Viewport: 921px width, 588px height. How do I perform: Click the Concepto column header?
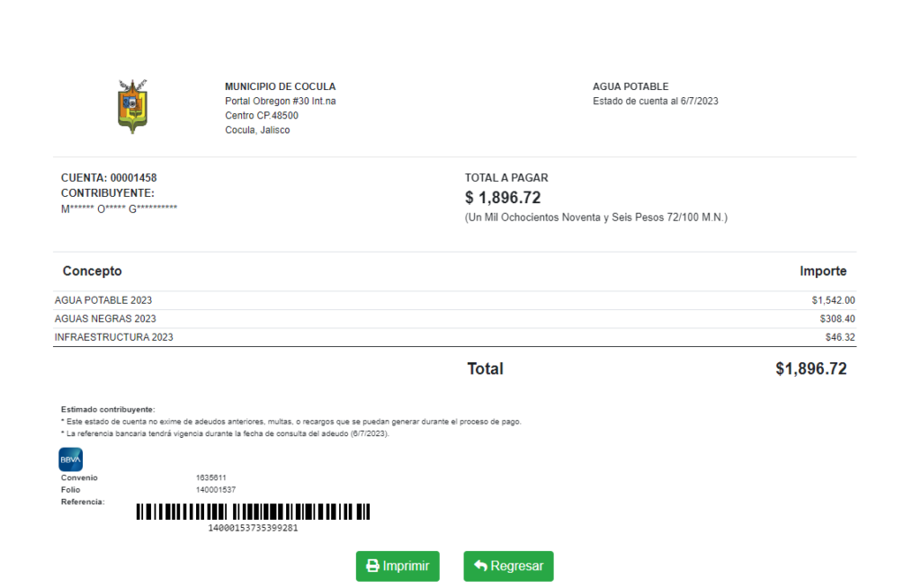(92, 271)
